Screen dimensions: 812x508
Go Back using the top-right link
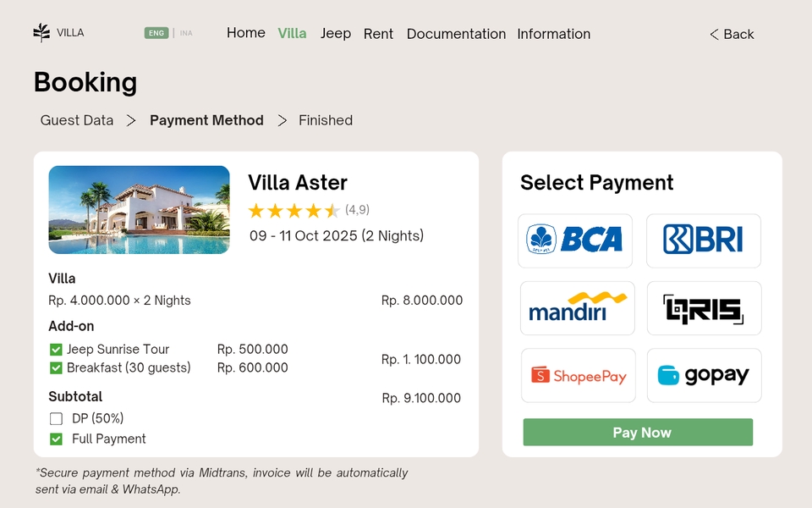(732, 34)
